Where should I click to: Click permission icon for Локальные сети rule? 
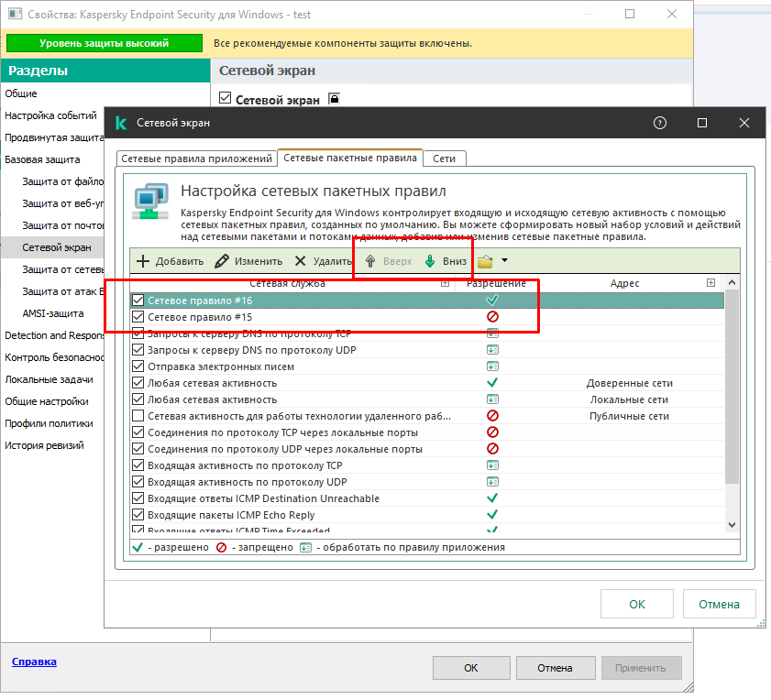492,399
